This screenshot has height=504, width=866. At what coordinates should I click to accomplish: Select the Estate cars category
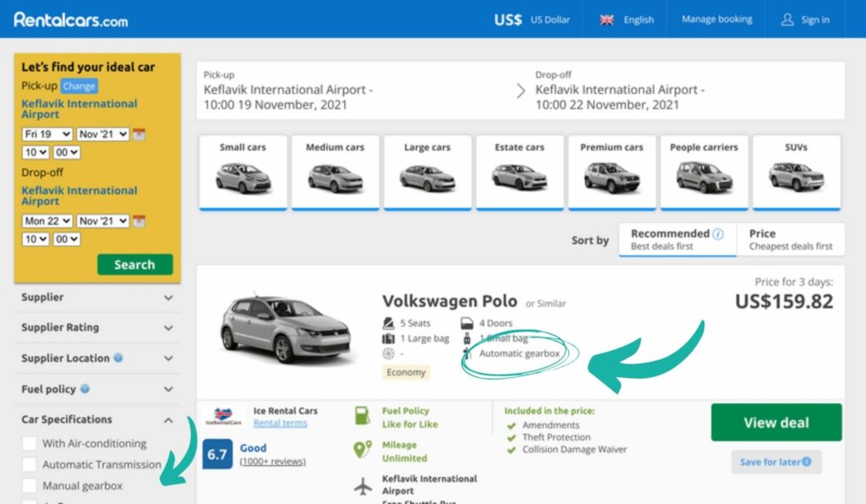click(x=520, y=173)
